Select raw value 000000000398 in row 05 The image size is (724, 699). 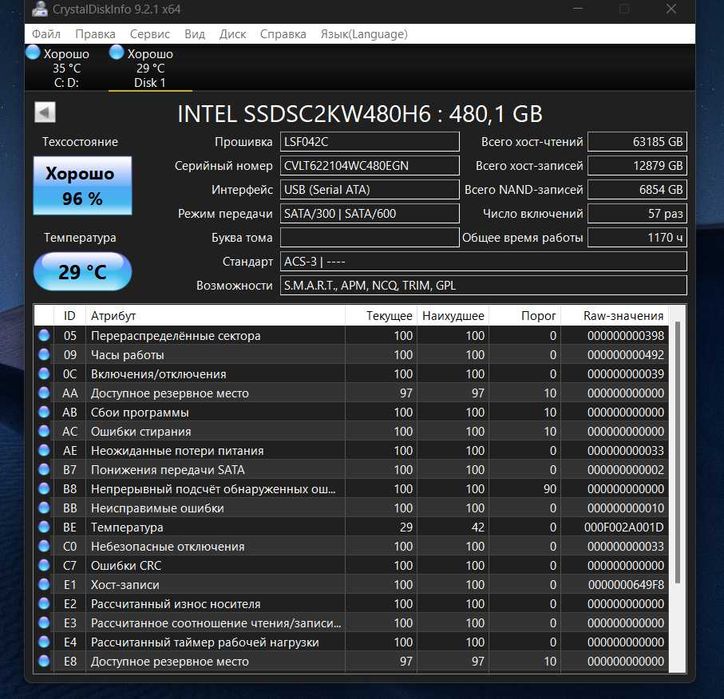click(x=626, y=336)
